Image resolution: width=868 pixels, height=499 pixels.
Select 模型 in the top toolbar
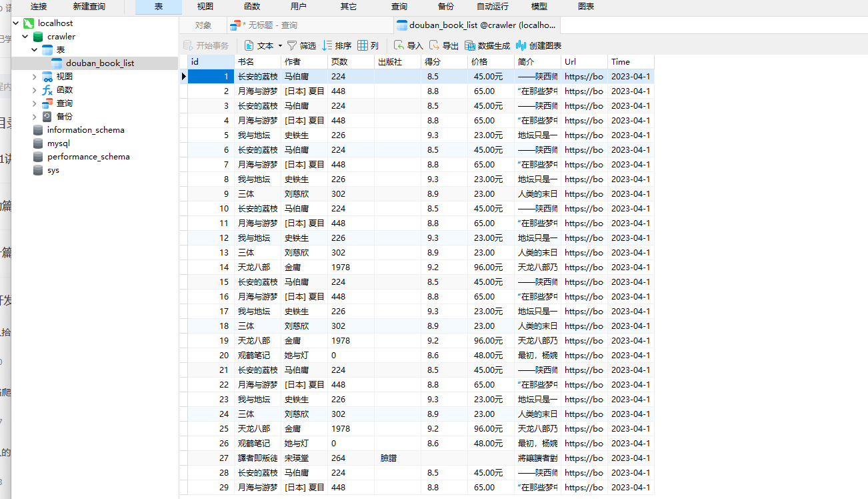tap(539, 7)
